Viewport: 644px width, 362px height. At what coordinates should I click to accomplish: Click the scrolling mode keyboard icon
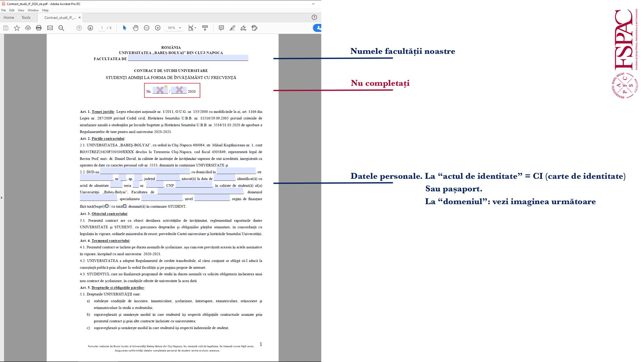205,28
